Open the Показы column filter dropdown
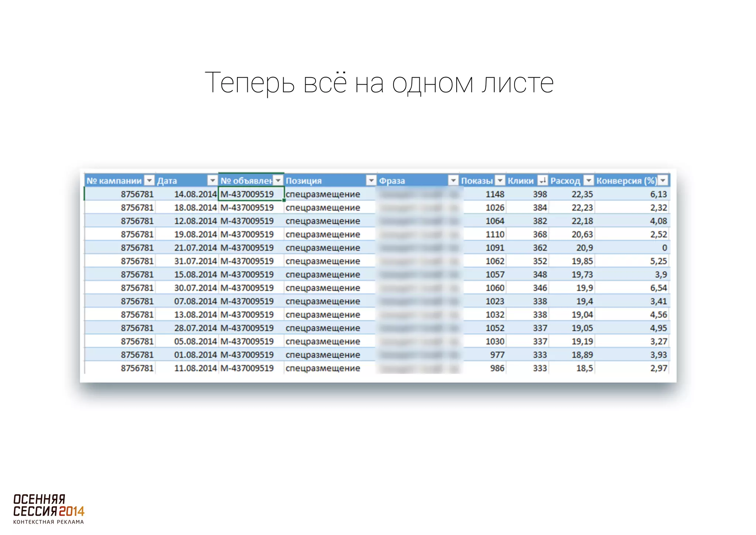The height and width of the screenshot is (535, 756). (x=500, y=180)
